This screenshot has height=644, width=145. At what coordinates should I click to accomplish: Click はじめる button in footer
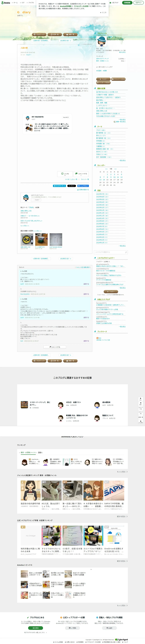36,628
